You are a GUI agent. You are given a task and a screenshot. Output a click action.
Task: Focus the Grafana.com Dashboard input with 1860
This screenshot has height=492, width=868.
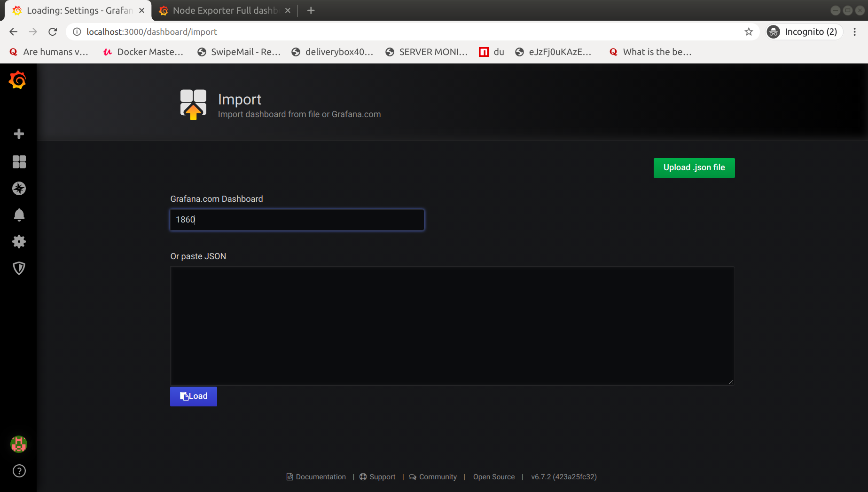click(x=297, y=220)
